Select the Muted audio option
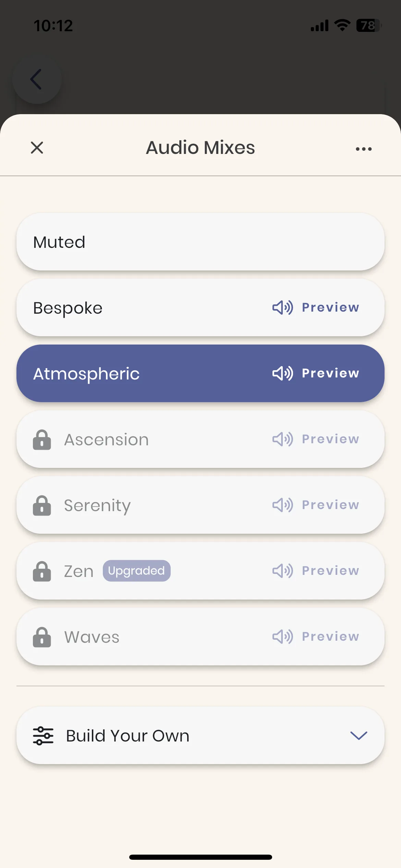The height and width of the screenshot is (868, 401). click(200, 242)
